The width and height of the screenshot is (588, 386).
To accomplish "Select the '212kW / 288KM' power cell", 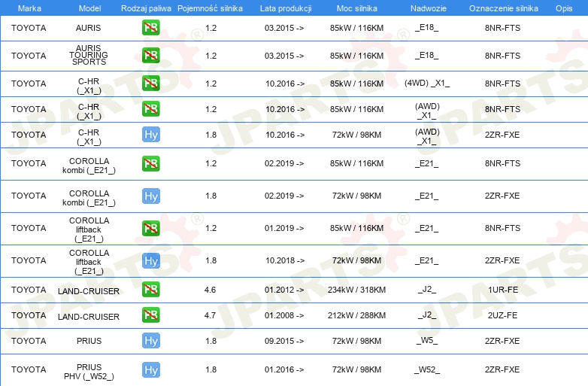I will coord(356,315).
